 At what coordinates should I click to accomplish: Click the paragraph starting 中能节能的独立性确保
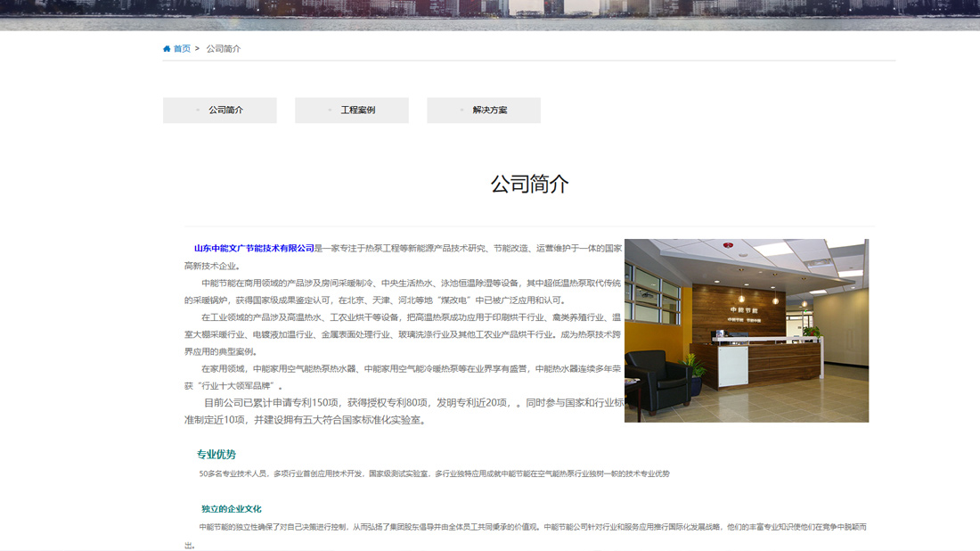[x=526, y=536]
